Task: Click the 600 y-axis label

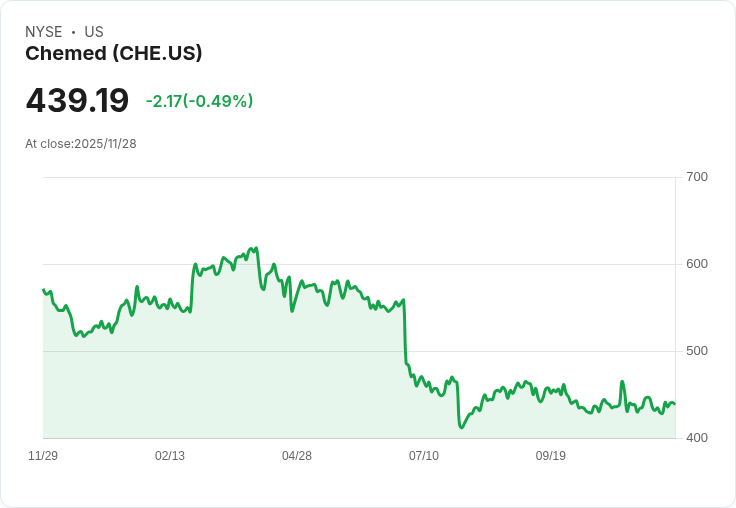Action: click(697, 264)
